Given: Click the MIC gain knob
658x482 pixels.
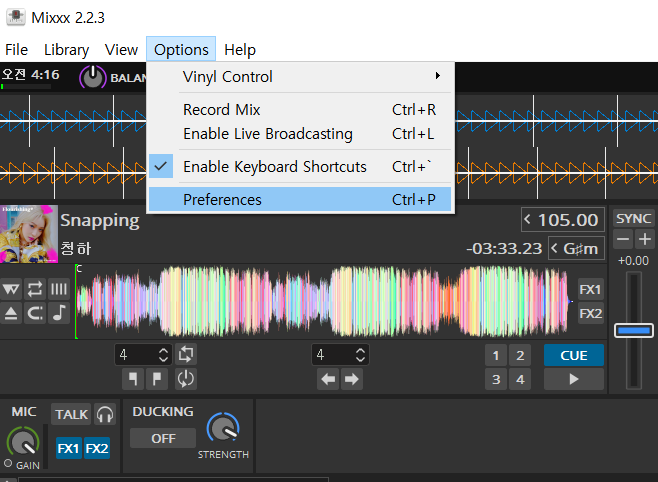Looking at the screenshot, I should (x=23, y=442).
